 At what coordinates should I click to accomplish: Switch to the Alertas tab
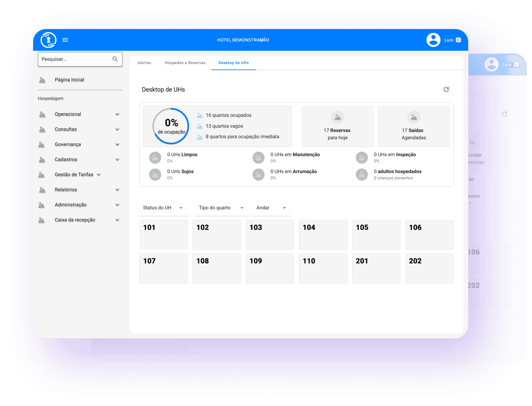click(144, 63)
